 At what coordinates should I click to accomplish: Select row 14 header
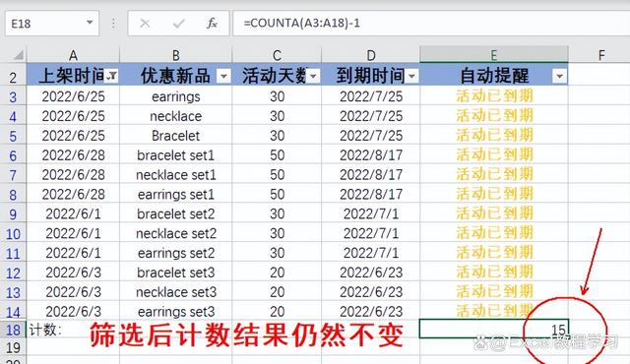pos(13,312)
